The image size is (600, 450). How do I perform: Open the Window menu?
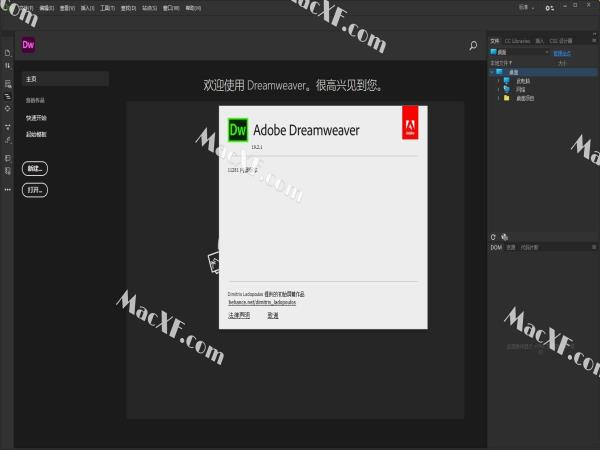click(171, 8)
